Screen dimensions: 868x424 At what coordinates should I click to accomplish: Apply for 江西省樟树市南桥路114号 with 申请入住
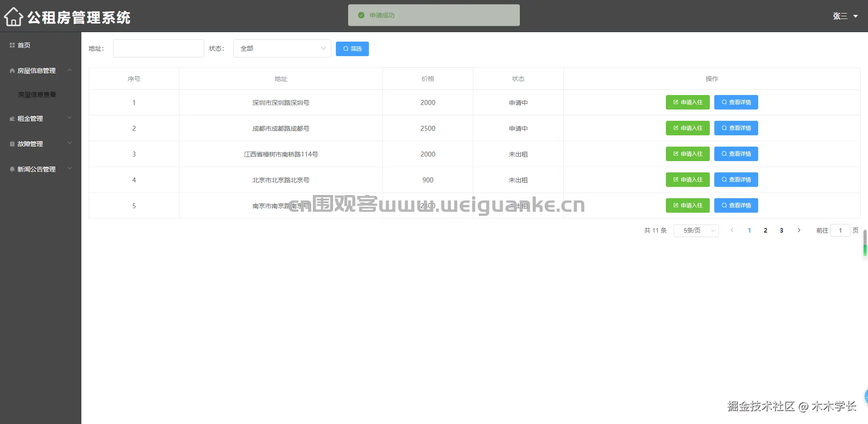pos(688,154)
